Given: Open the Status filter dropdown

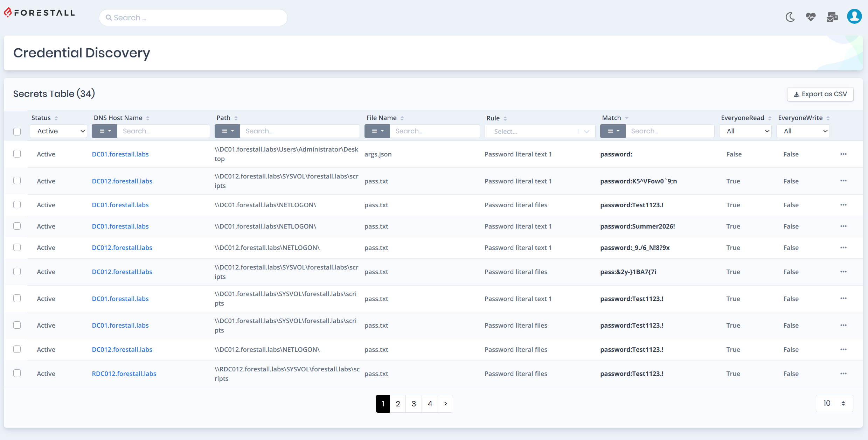Looking at the screenshot, I should tap(58, 131).
